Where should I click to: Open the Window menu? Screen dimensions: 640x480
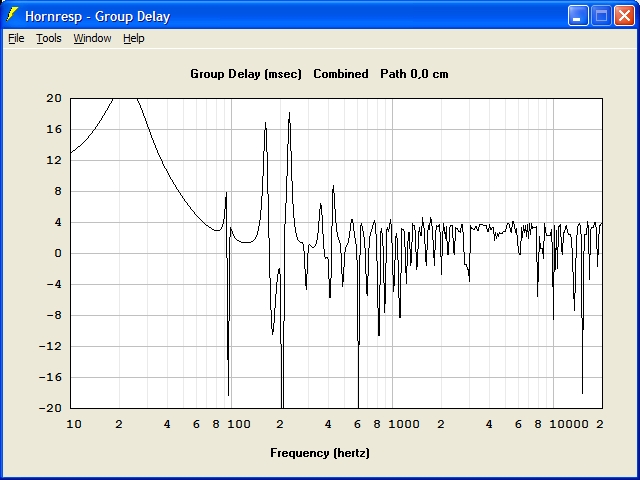tap(92, 38)
